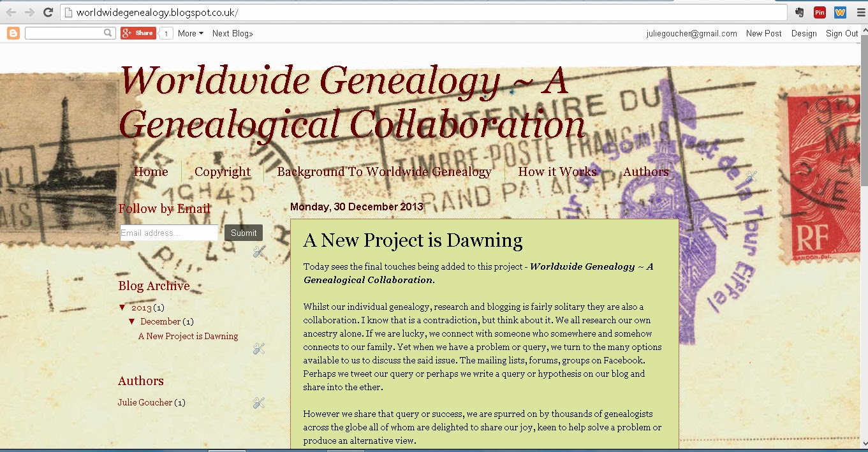The width and height of the screenshot is (868, 452).
Task: Reload the page with the refresh icon
Action: pyautogui.click(x=48, y=12)
